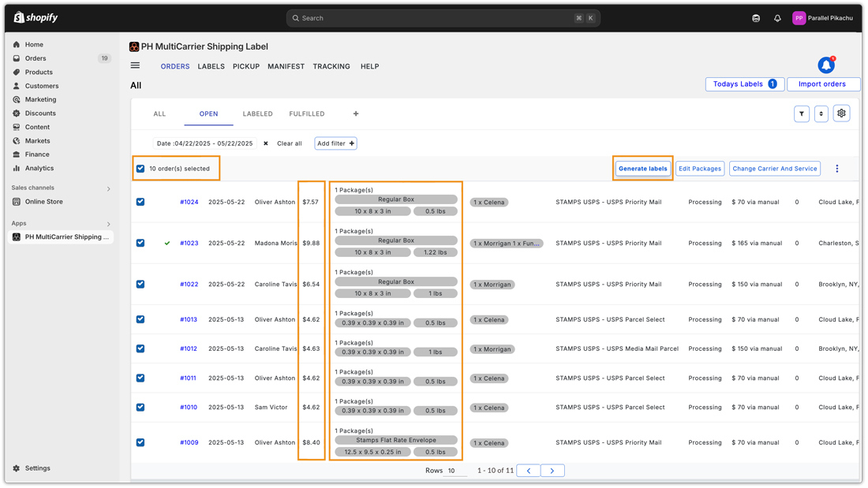The height and width of the screenshot is (488, 868).
Task: Go to previous page of orders
Action: click(x=529, y=471)
